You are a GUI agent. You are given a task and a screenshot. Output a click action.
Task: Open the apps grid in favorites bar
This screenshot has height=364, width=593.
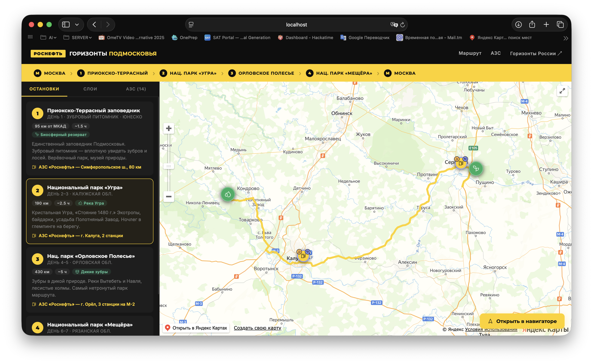(x=30, y=37)
